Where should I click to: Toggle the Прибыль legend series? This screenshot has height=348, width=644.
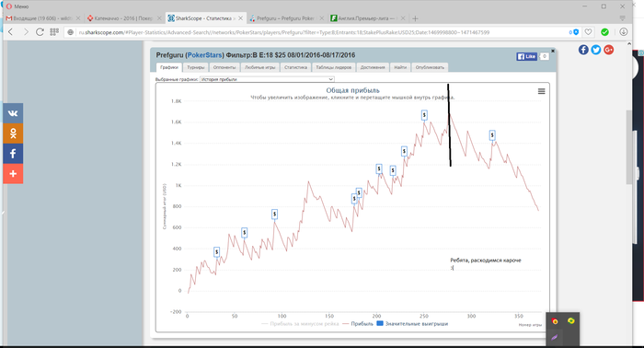[358, 324]
